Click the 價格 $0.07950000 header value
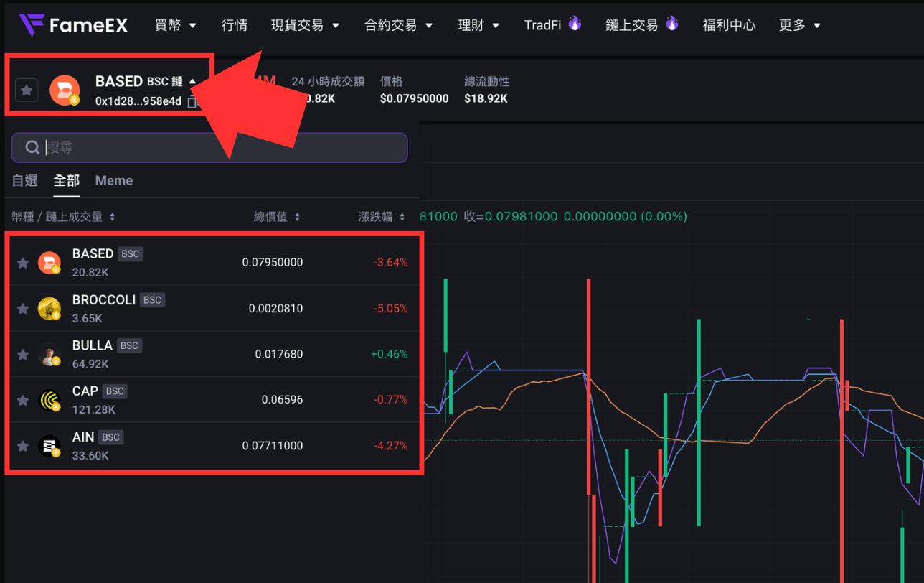924x583 pixels. pos(415,98)
